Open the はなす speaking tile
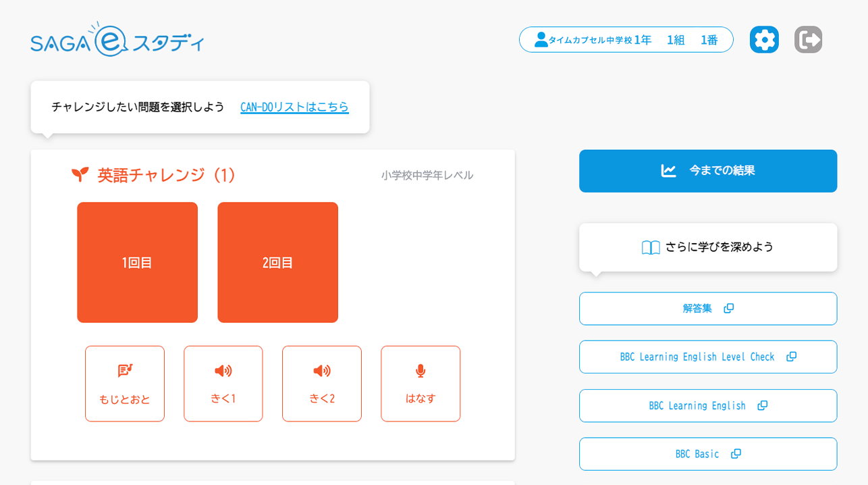Viewport: 868px width, 485px height. [421, 384]
